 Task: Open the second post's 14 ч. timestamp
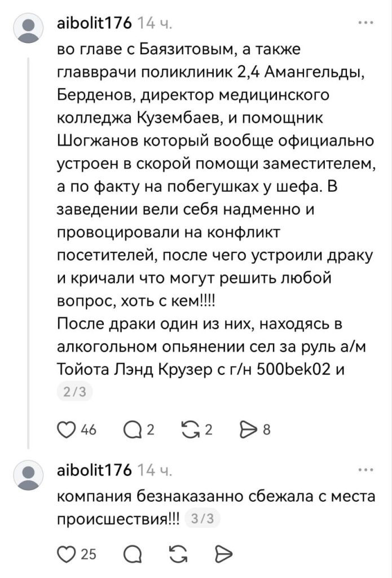click(x=154, y=471)
